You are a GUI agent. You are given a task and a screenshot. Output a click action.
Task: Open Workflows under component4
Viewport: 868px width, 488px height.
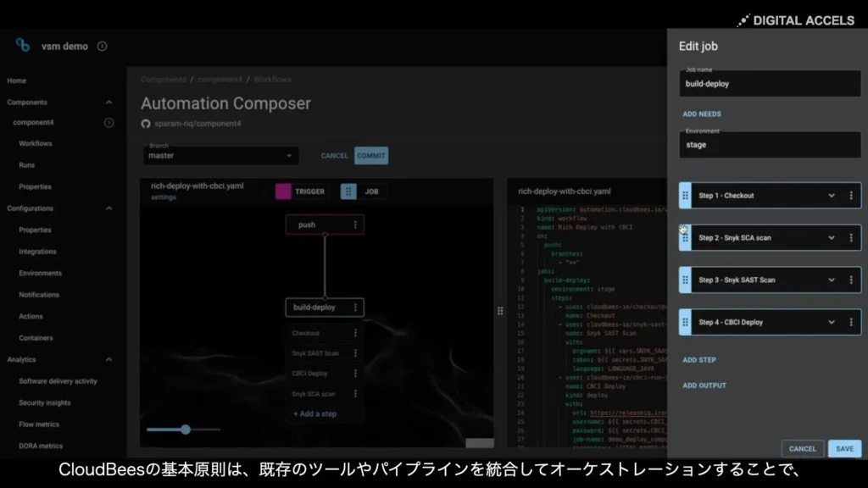coord(36,144)
